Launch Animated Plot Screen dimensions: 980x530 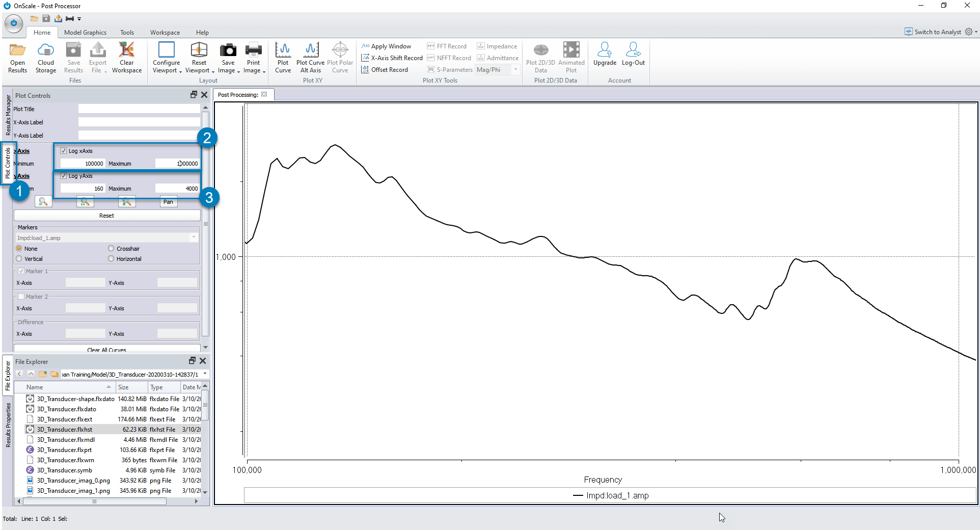tap(571, 58)
